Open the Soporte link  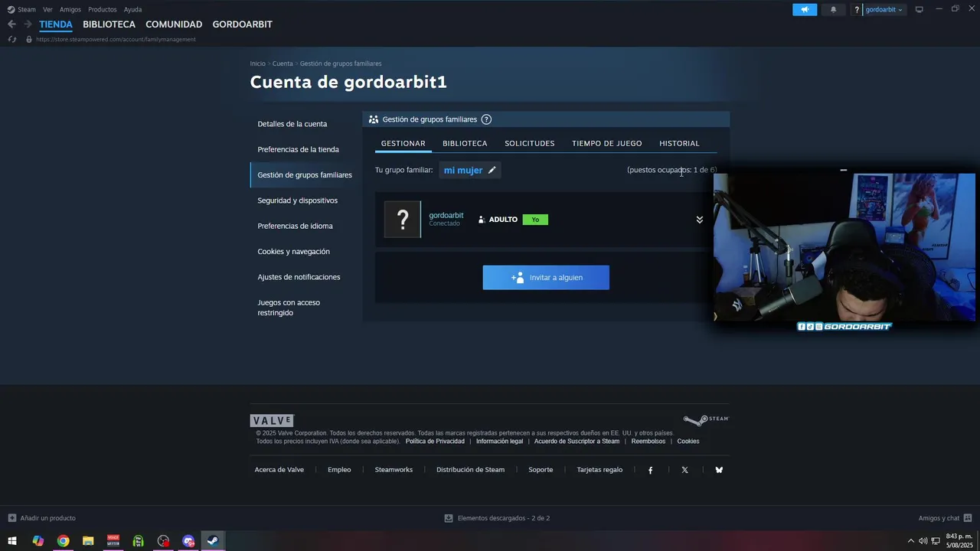tap(541, 470)
